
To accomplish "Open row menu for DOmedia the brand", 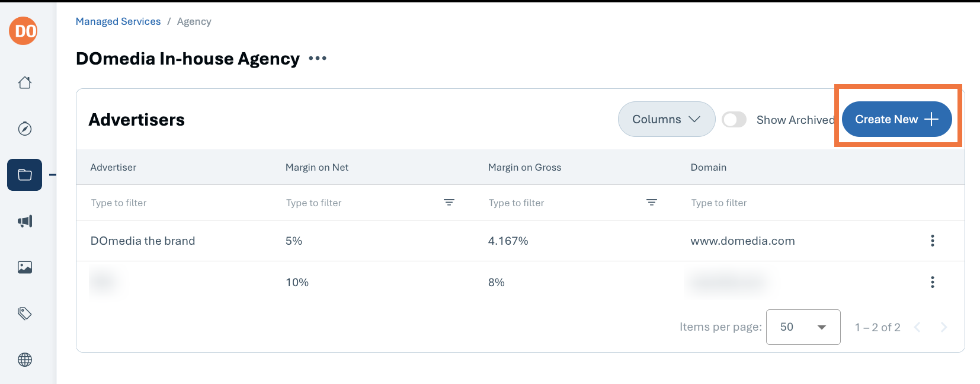I will (x=932, y=241).
